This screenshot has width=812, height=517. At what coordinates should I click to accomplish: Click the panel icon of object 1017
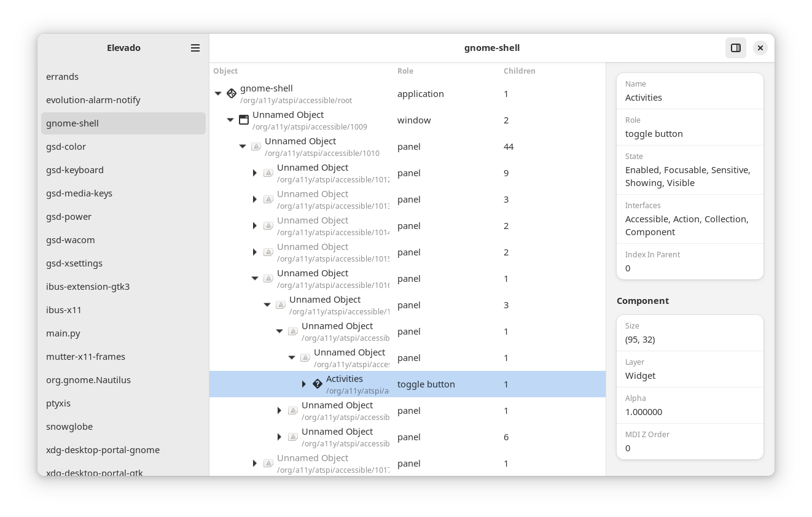pos(268,463)
